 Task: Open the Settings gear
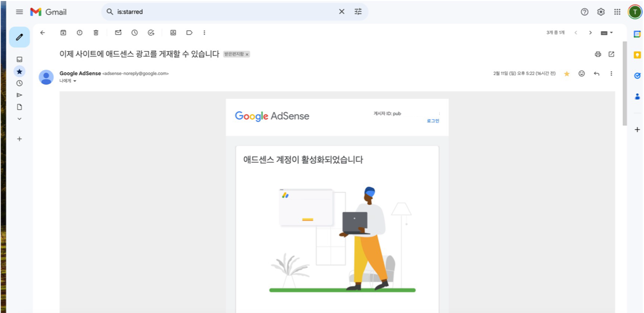point(601,12)
